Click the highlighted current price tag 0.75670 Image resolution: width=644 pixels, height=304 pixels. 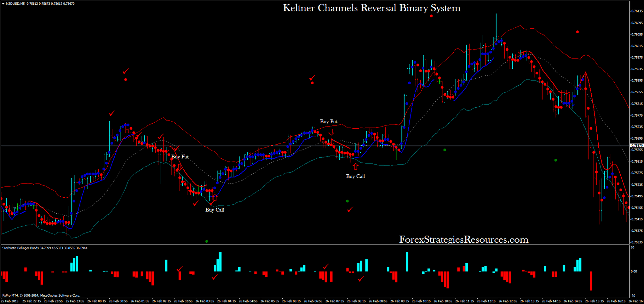(637, 146)
